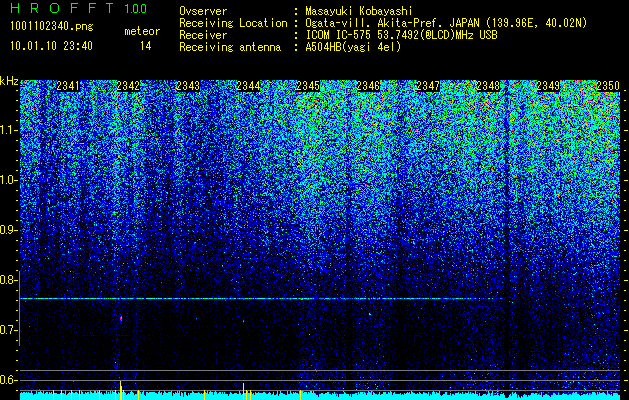The image size is (629, 400).
Task: Click the red meteor echo at 2342
Action: coord(121,319)
